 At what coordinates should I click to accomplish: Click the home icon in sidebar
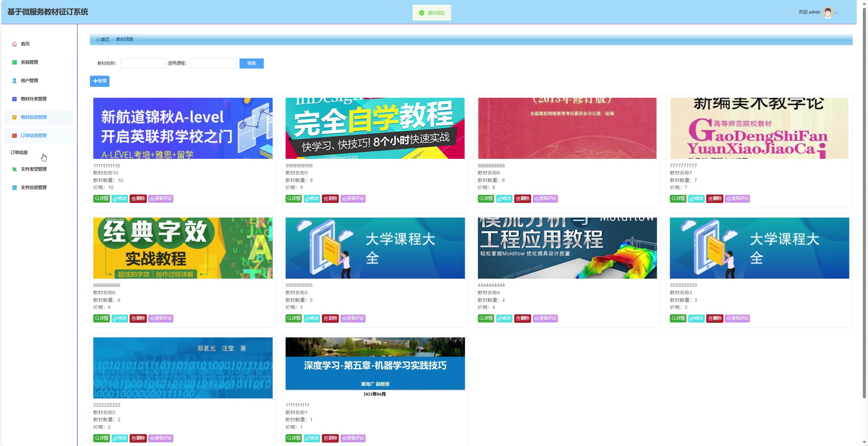tap(14, 44)
